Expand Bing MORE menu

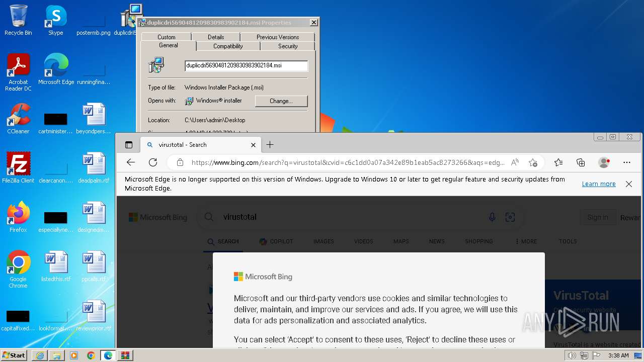[x=526, y=241]
